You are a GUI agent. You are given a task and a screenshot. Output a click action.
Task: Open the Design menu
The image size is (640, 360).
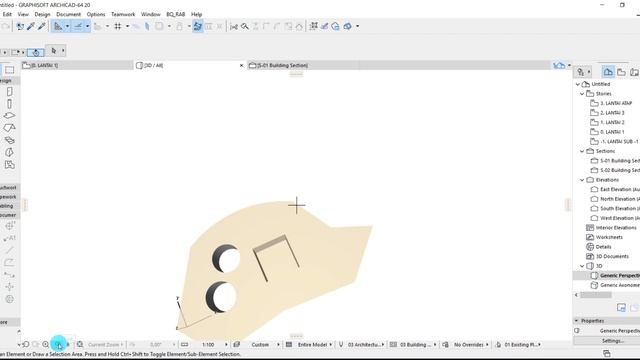coord(42,14)
